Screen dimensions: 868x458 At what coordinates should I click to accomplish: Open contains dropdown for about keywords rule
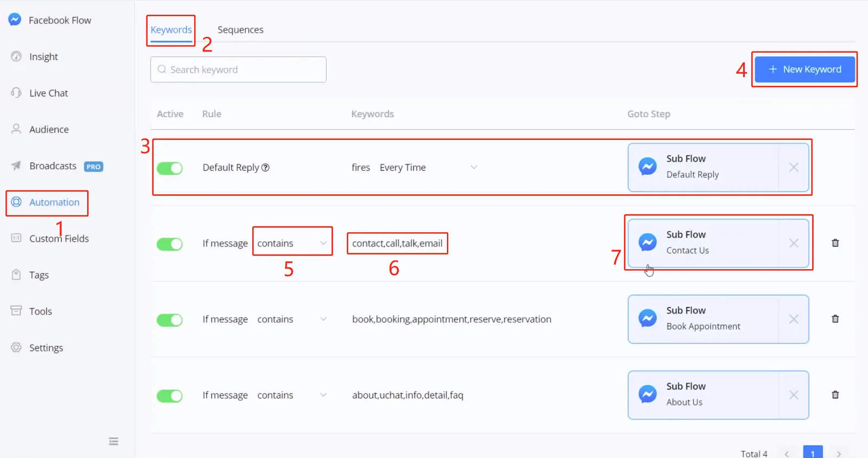coord(292,395)
